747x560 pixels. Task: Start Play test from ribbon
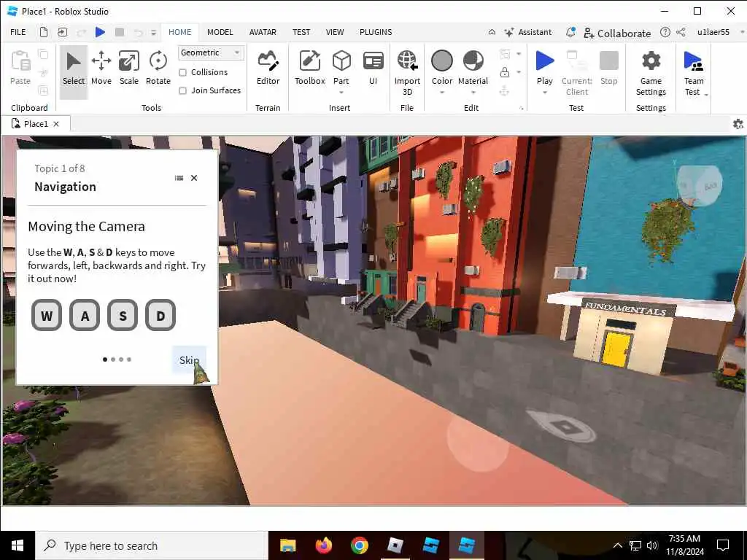(544, 66)
